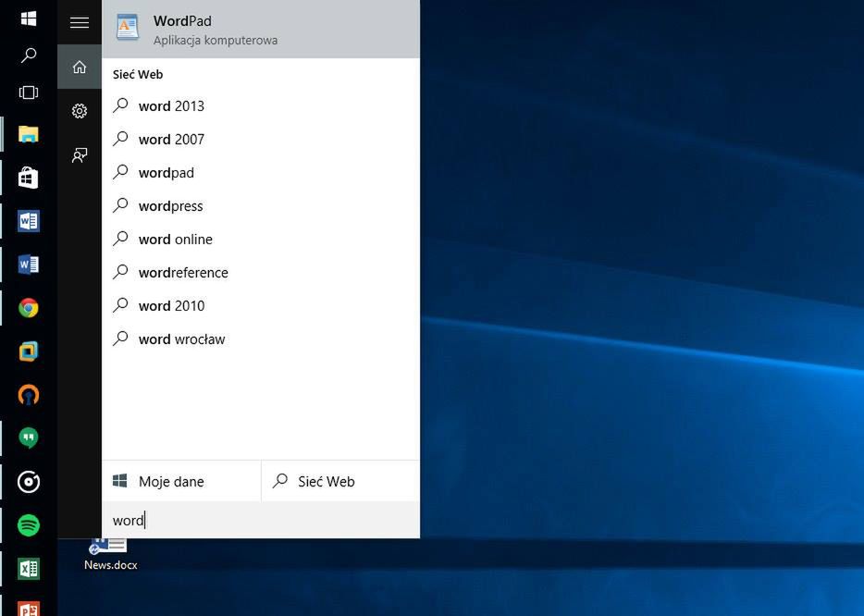This screenshot has height=616, width=864.
Task: Launch Spotify from the taskbar
Action: coord(29,525)
